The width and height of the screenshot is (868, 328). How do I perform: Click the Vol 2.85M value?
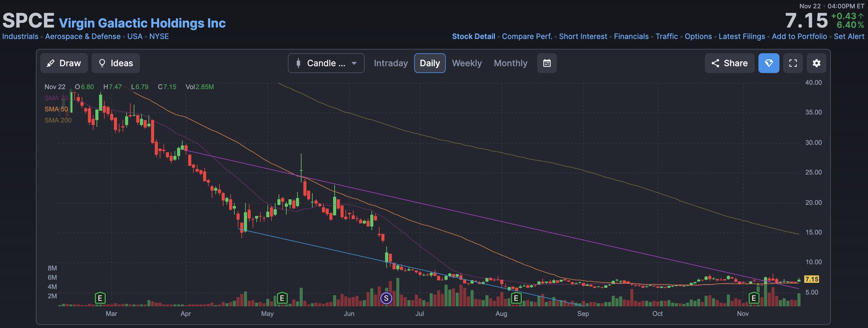(199, 87)
